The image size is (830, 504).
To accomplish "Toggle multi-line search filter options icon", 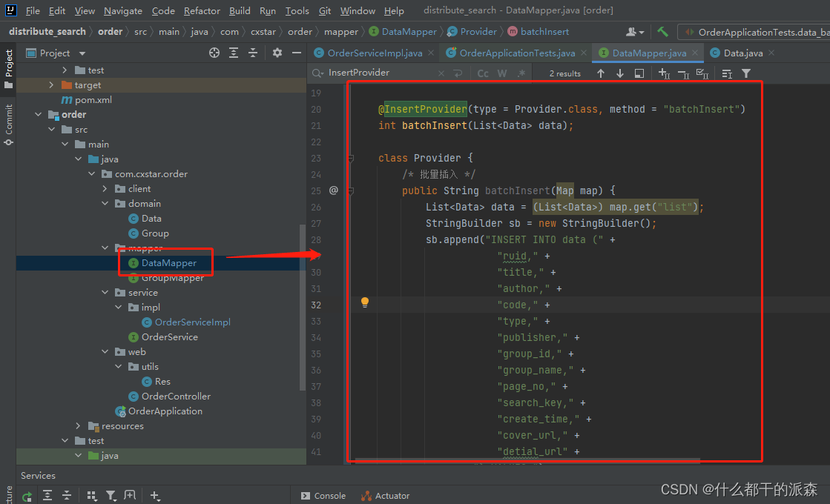I will click(727, 73).
